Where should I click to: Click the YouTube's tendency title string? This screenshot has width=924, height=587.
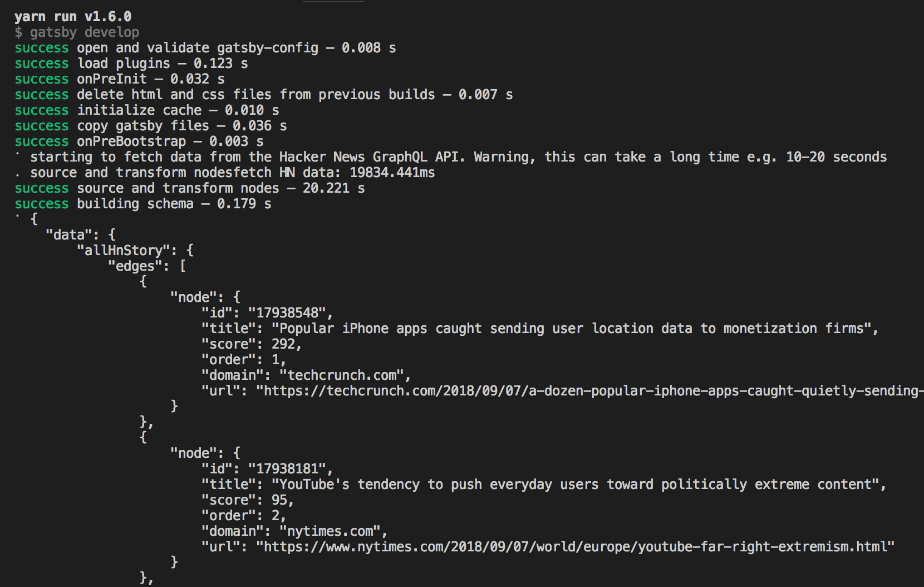(576, 485)
